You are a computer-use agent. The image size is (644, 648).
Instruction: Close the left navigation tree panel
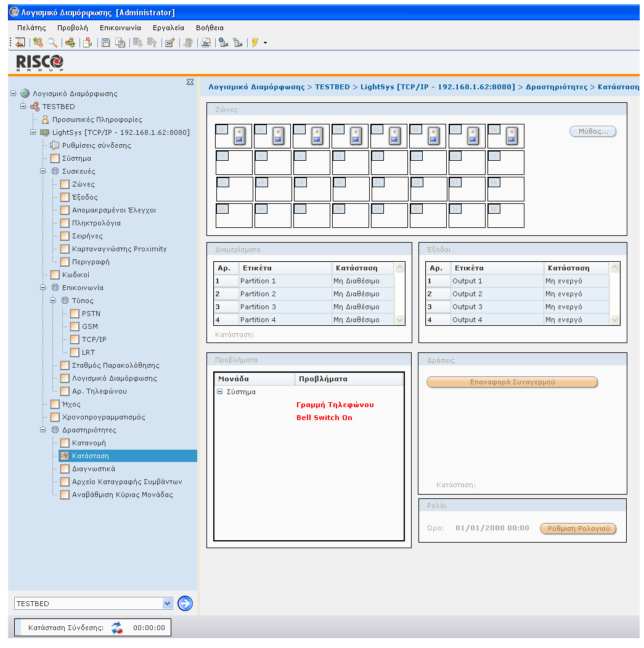tap(190, 82)
